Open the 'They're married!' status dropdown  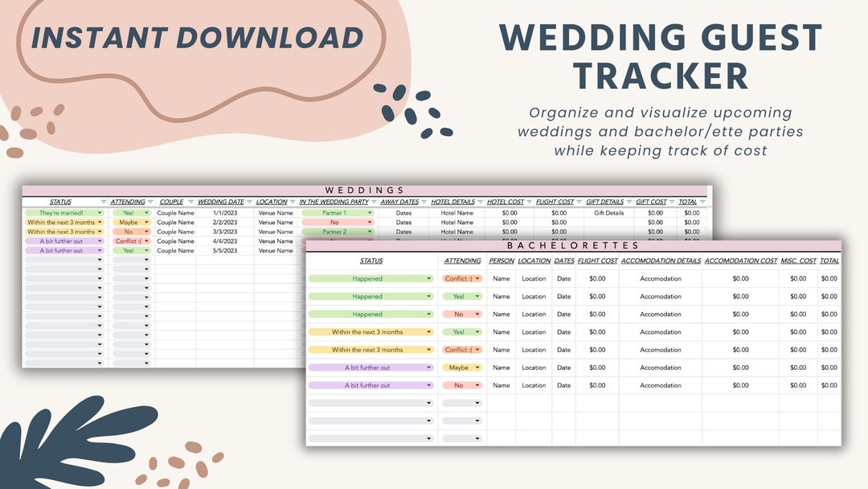(x=100, y=211)
